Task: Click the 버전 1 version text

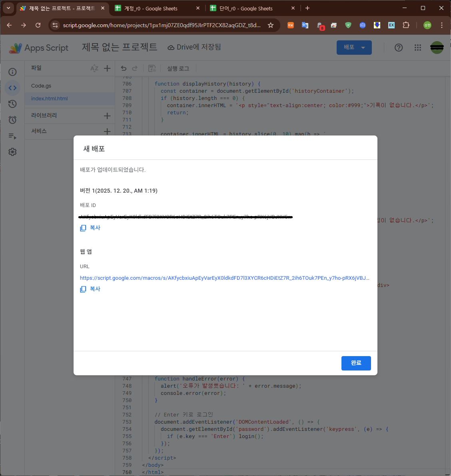Action: pyautogui.click(x=119, y=191)
